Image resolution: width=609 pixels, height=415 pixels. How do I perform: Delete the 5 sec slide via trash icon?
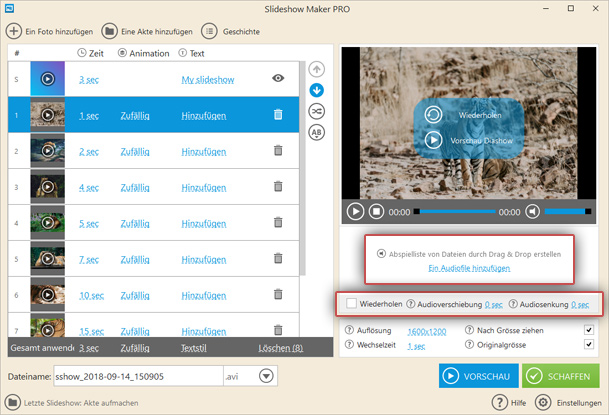pos(278,222)
